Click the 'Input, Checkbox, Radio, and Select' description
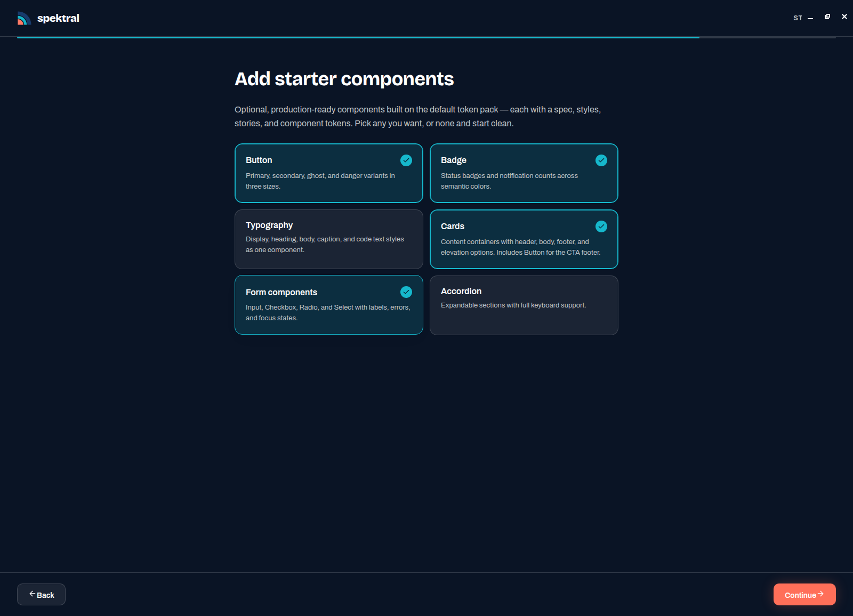 pyautogui.click(x=328, y=313)
